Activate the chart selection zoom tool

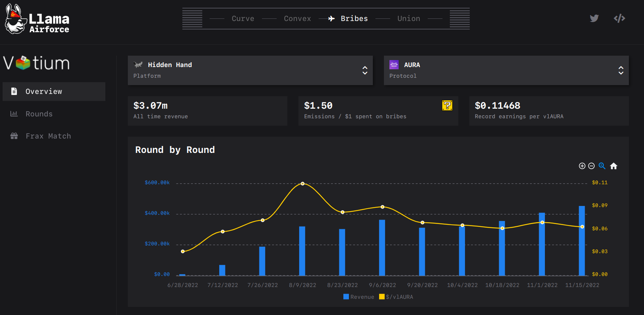602,166
